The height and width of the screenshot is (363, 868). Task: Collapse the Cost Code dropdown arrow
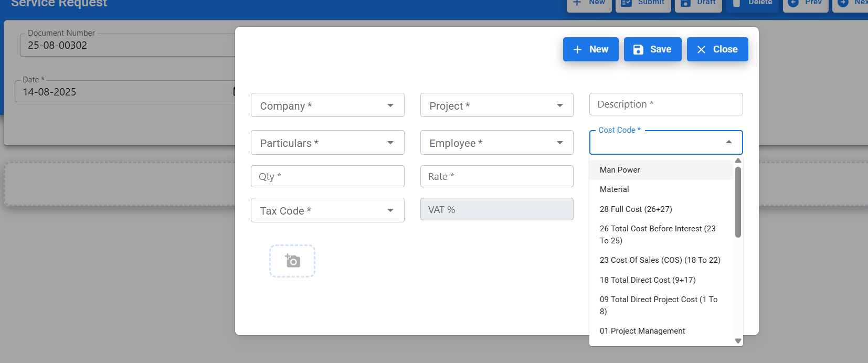pos(728,142)
